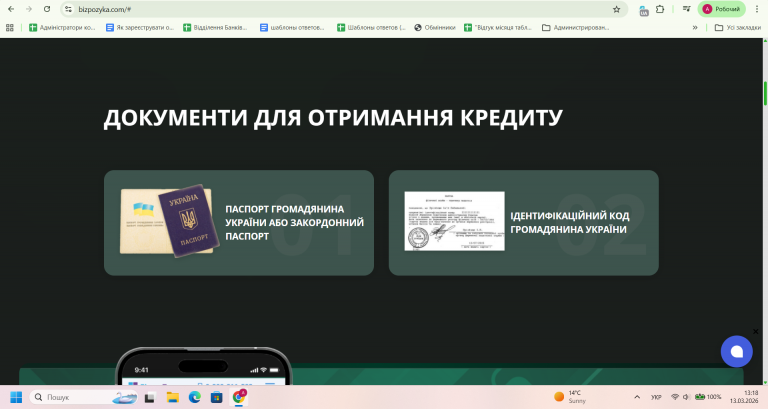This screenshot has height=409, width=768.
Task: Click the Ідентифікаційний код громадянина України text
Action: [570, 222]
